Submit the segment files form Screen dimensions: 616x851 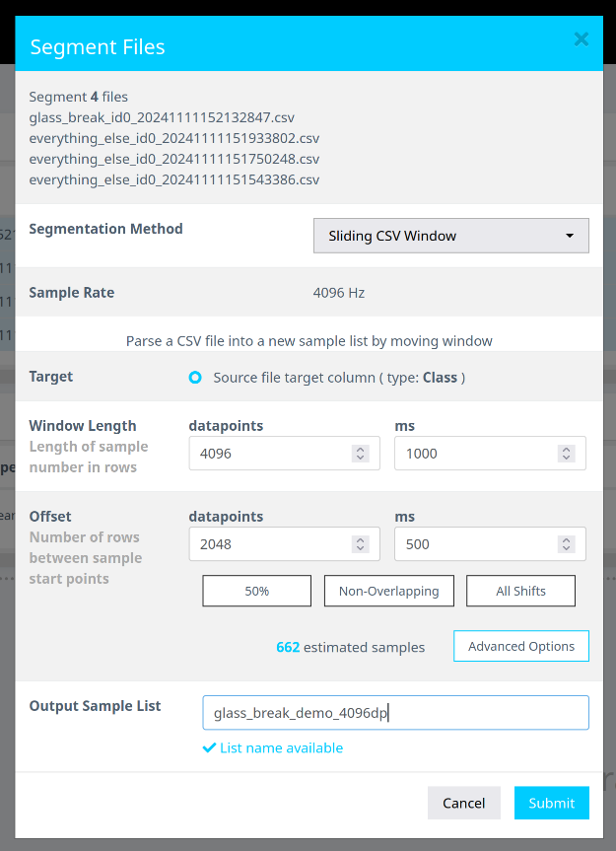(551, 803)
